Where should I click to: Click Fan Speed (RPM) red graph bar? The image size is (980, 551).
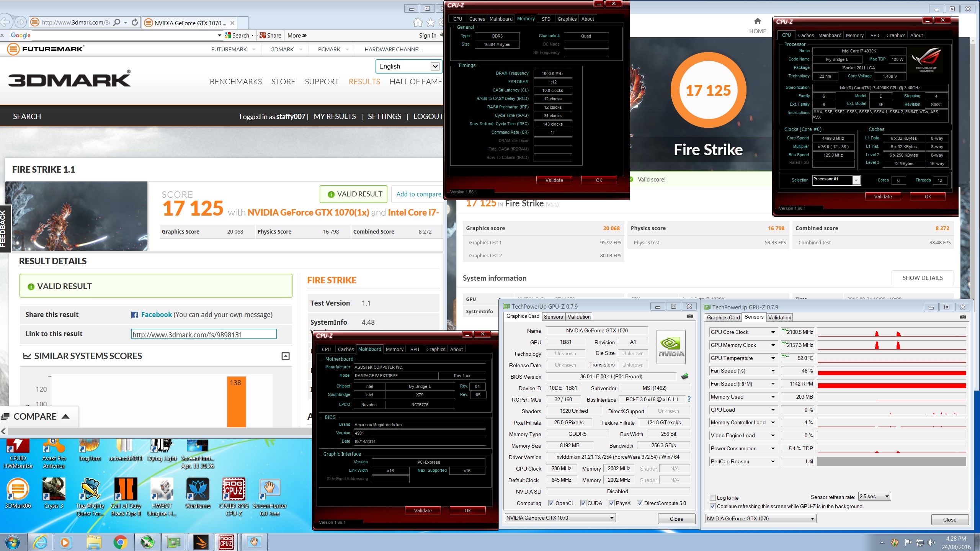click(892, 386)
